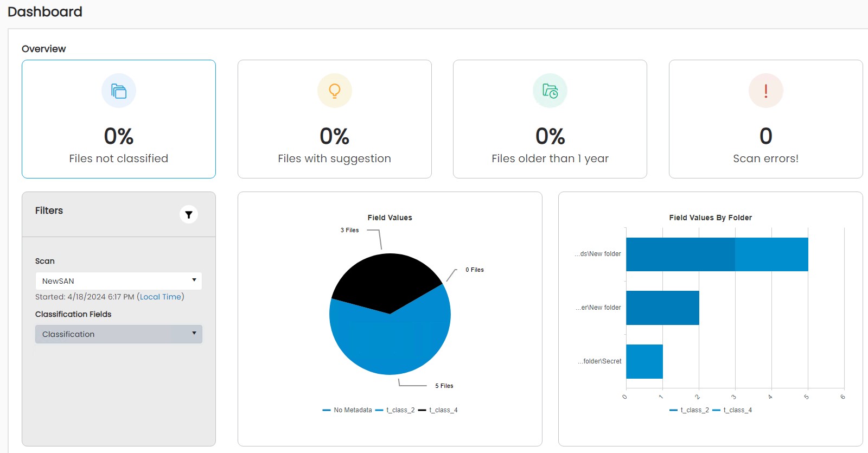Click the funnel filter icon in Filters
This screenshot has width=868, height=453.
coord(189,215)
